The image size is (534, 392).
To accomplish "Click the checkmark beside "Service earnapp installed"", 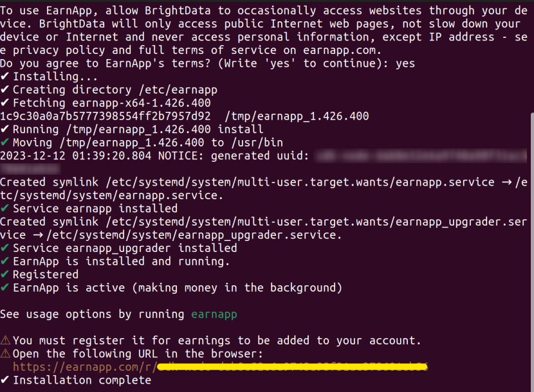I will [5, 209].
